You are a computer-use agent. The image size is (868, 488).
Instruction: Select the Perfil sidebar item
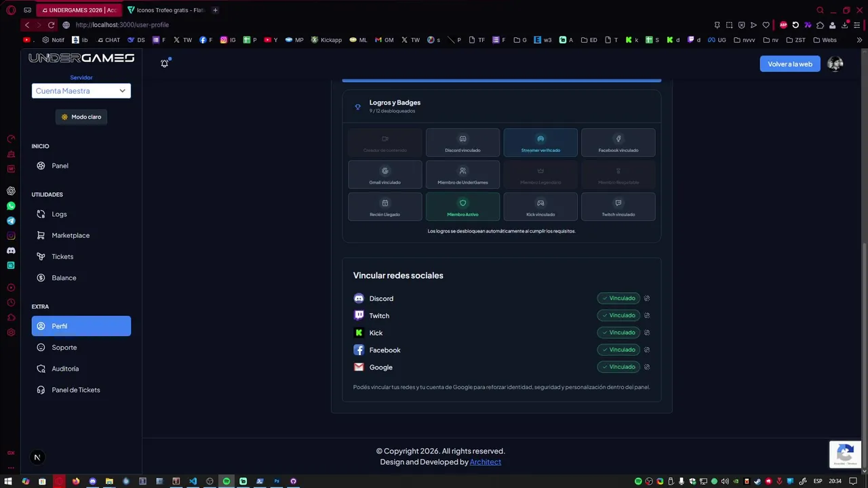[x=81, y=326]
